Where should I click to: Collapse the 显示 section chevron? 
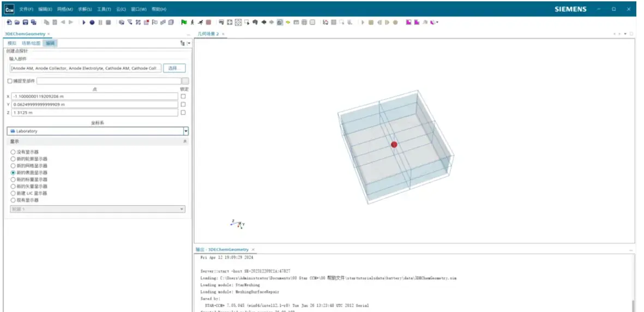[185, 141]
